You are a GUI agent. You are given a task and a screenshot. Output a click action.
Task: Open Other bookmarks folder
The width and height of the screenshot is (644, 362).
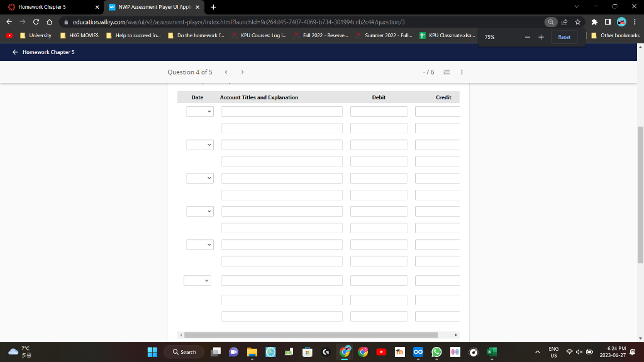pos(615,35)
